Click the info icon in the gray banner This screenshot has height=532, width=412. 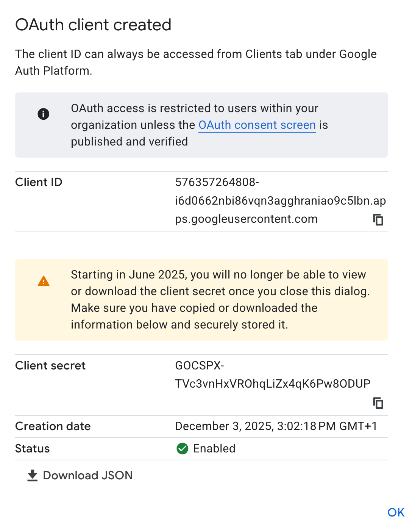pyautogui.click(x=44, y=114)
